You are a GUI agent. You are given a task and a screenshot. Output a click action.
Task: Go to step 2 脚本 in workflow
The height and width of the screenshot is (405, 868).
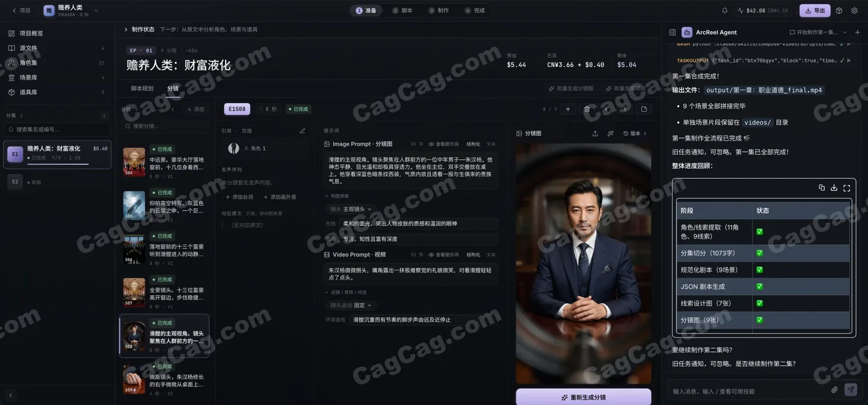[x=402, y=10]
